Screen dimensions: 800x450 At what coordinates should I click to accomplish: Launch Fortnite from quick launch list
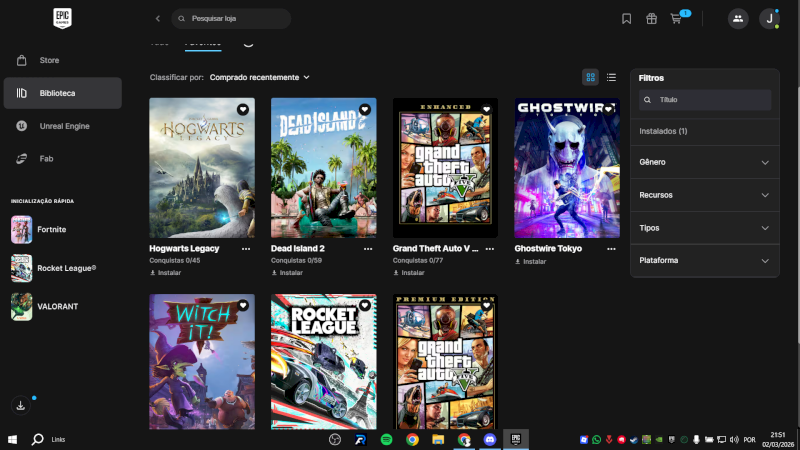coord(52,229)
